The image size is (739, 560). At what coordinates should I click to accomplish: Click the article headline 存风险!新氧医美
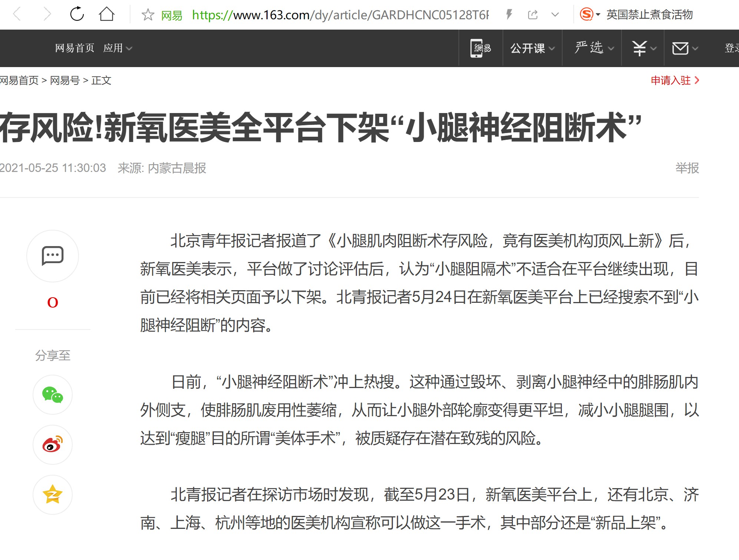(x=320, y=128)
